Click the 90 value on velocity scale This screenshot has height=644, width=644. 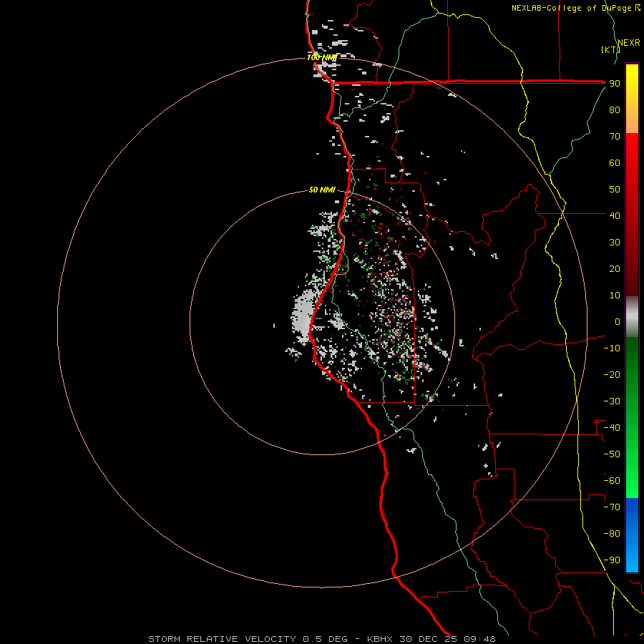615,84
